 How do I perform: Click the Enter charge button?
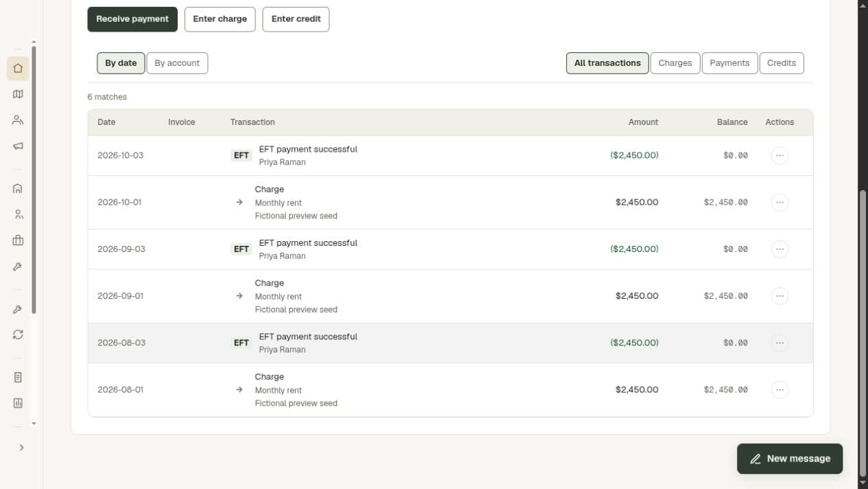pos(220,19)
